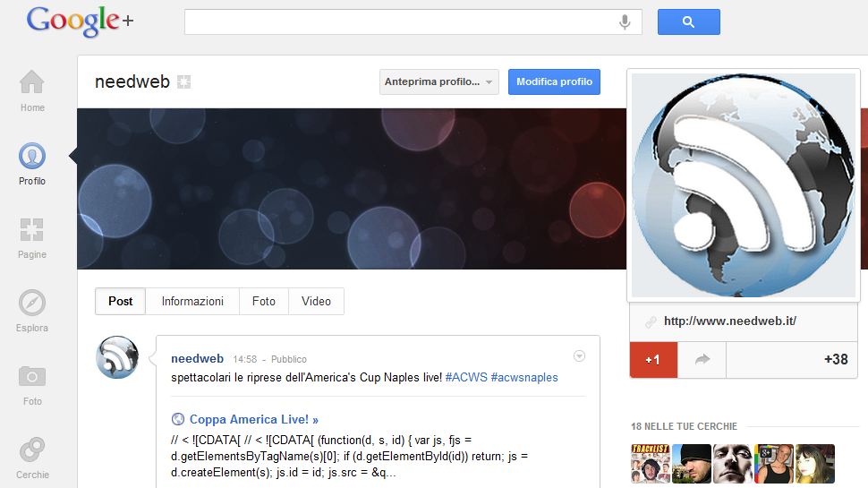Click the #ACWS hashtag
This screenshot has width=868, height=488.
click(x=466, y=377)
